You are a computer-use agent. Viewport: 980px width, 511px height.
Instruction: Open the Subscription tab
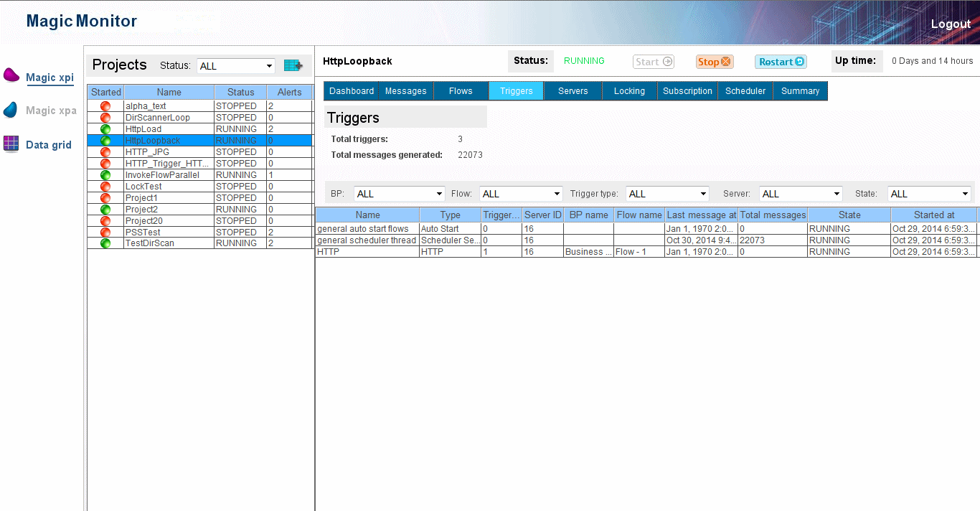pos(687,91)
